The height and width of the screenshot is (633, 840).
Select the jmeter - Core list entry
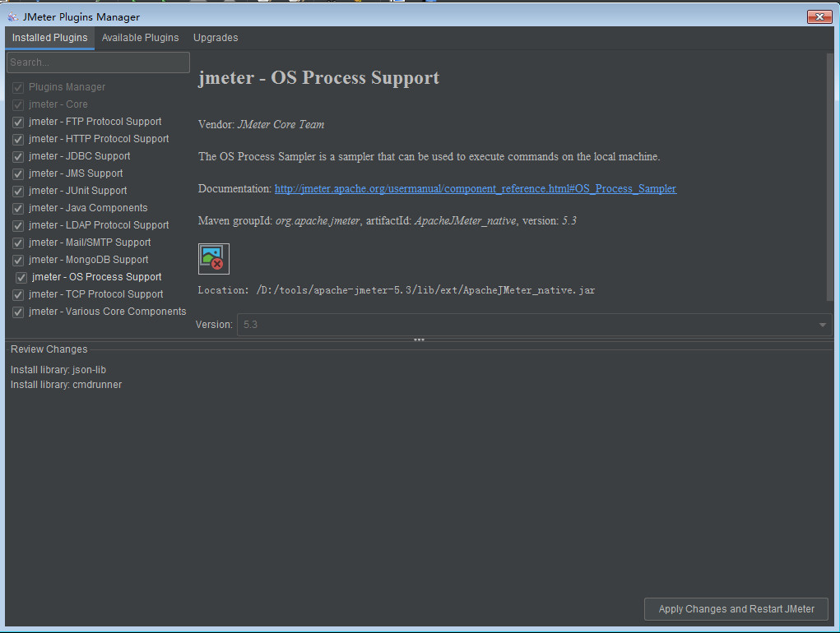click(58, 104)
